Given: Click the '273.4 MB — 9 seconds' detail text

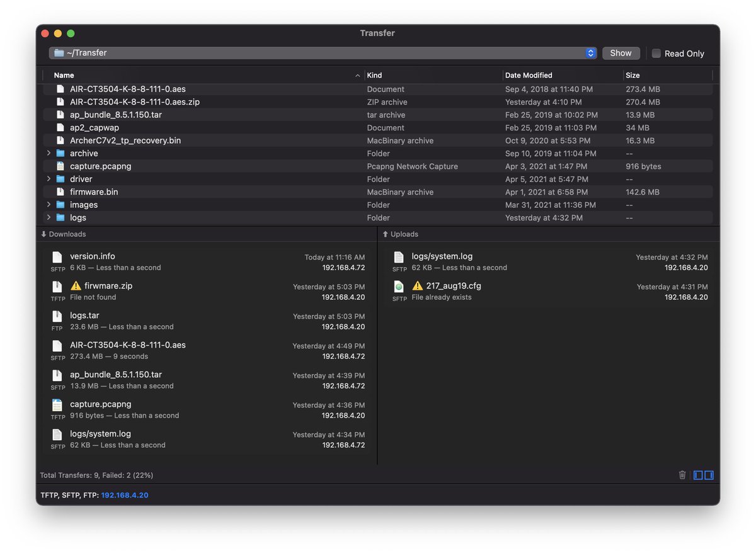Looking at the screenshot, I should coord(109,356).
